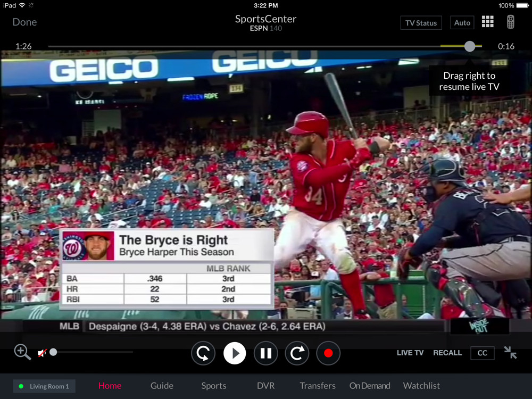The image size is (532, 399).
Task: Click the Wi-Fi icon in status bar
Action: pos(22,5)
